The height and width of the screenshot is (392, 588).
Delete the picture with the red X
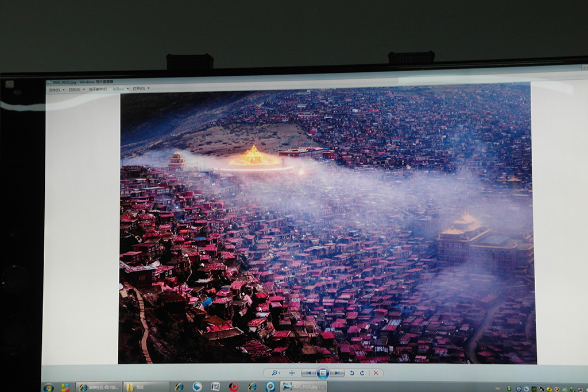point(376,373)
